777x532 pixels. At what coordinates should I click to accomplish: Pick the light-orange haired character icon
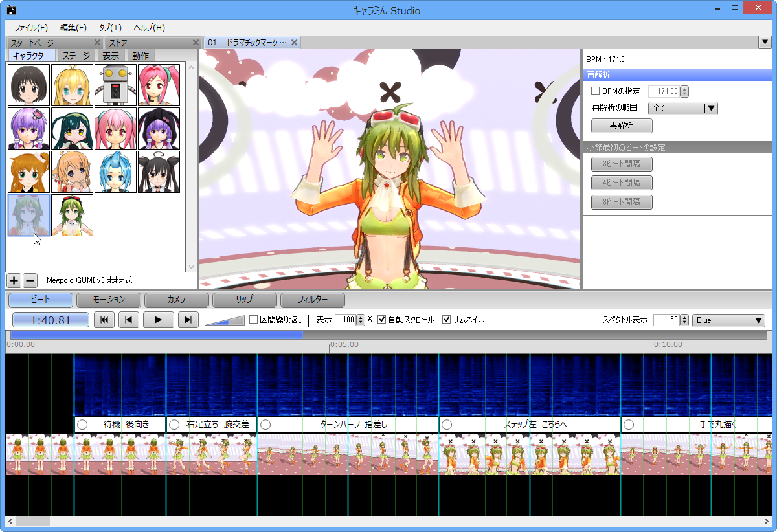click(x=73, y=172)
